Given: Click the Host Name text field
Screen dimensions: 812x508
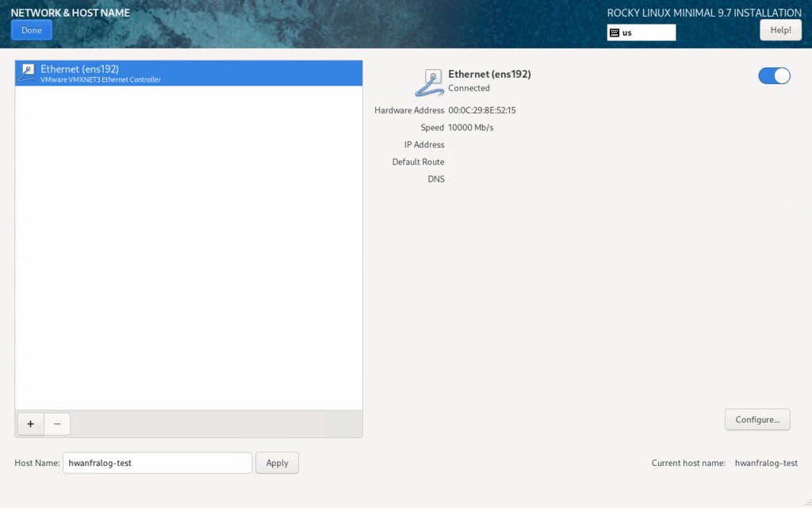Looking at the screenshot, I should click(157, 463).
